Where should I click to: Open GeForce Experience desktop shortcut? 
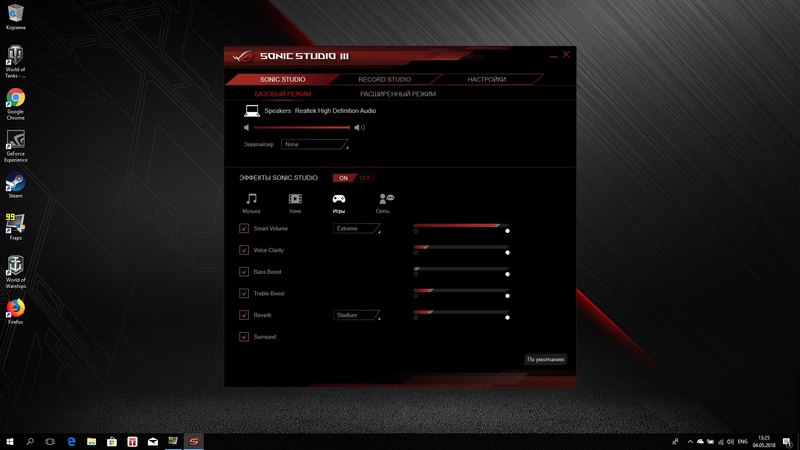pos(15,146)
